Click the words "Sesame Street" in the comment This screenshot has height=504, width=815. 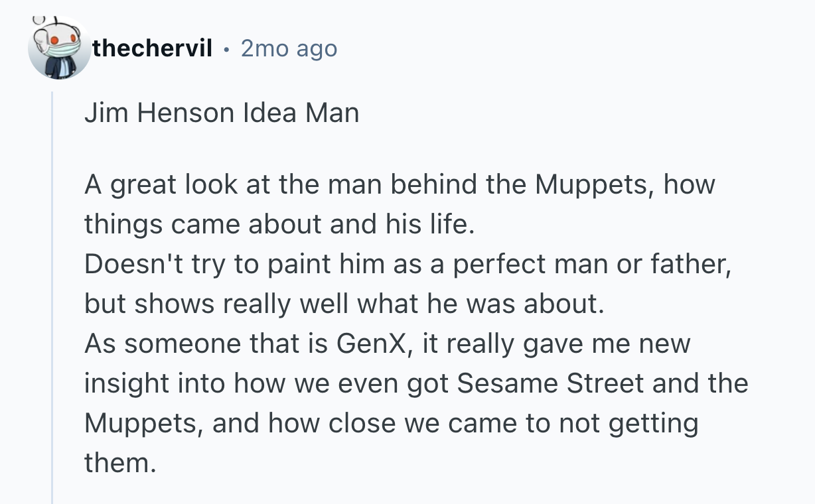point(541,383)
